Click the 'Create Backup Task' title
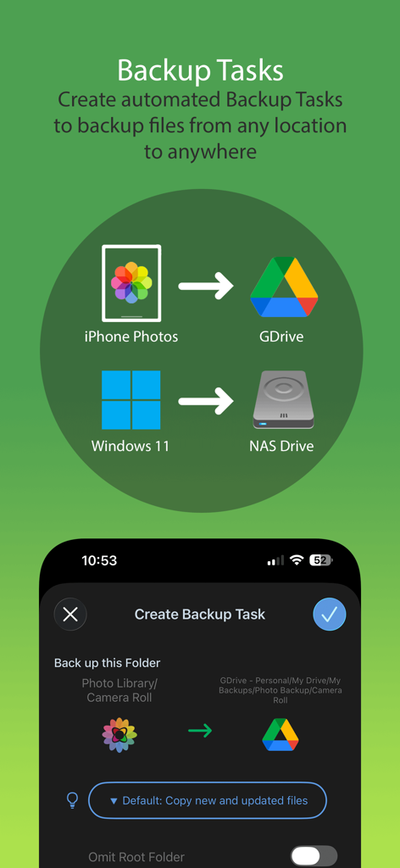This screenshot has width=400, height=868. (200, 615)
